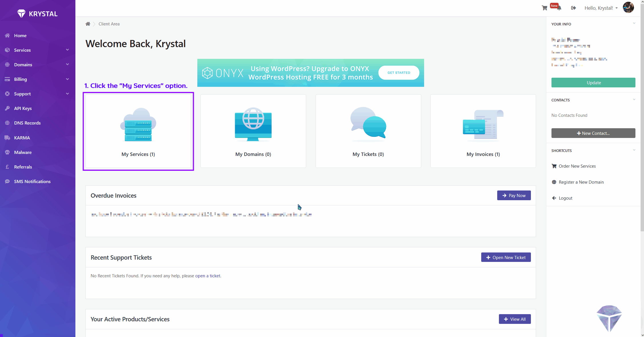Click the API Keys key icon
Screen dimensions: 644x337
tap(7, 108)
